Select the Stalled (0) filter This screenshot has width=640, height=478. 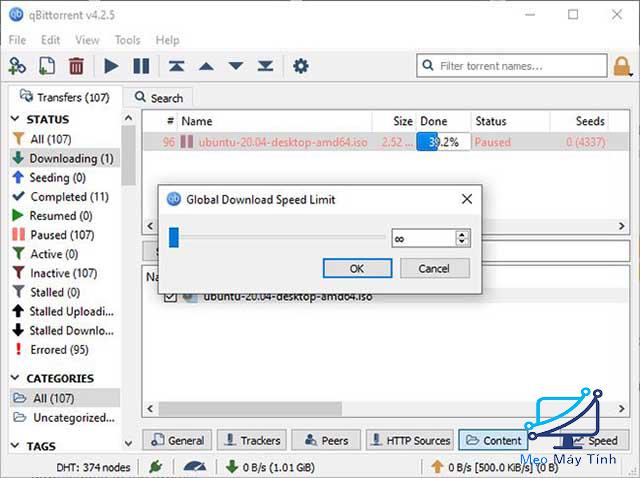click(x=64, y=292)
